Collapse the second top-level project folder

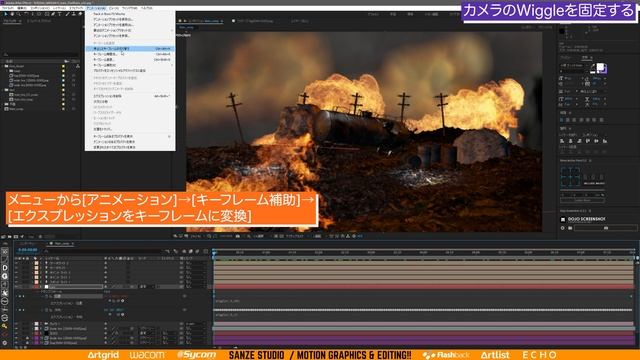point(3,90)
